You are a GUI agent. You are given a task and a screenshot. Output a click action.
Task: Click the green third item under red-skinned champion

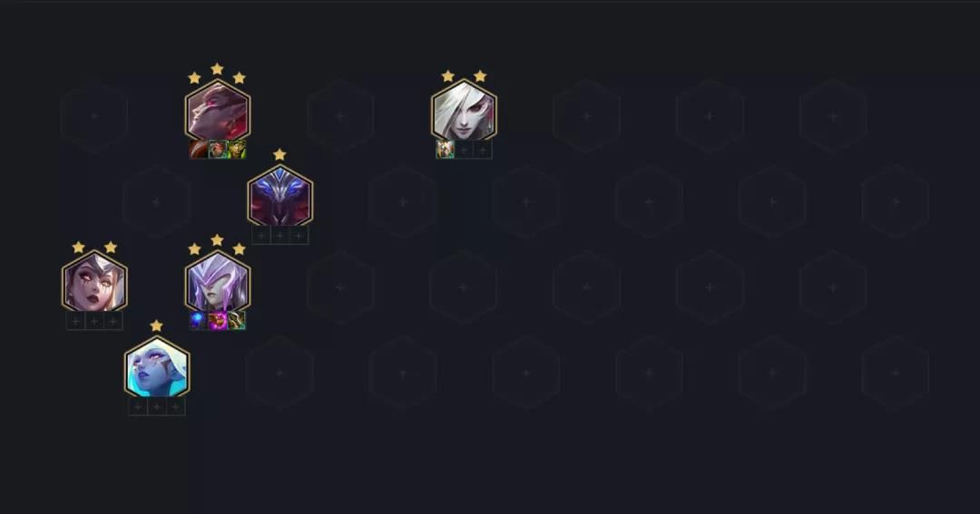[x=236, y=150]
